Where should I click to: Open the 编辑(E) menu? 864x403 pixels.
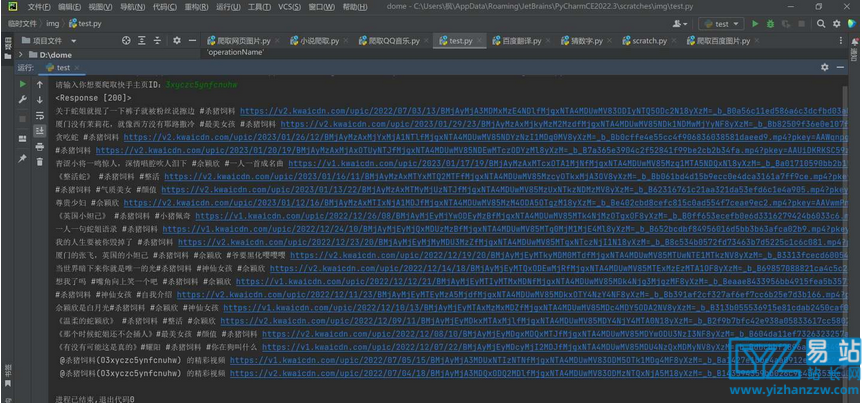tap(69, 7)
